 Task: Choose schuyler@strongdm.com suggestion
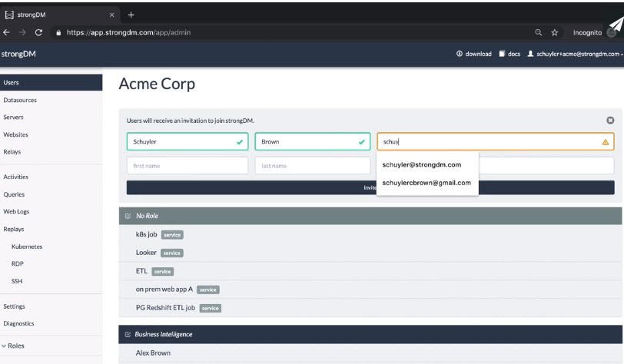[x=421, y=164]
